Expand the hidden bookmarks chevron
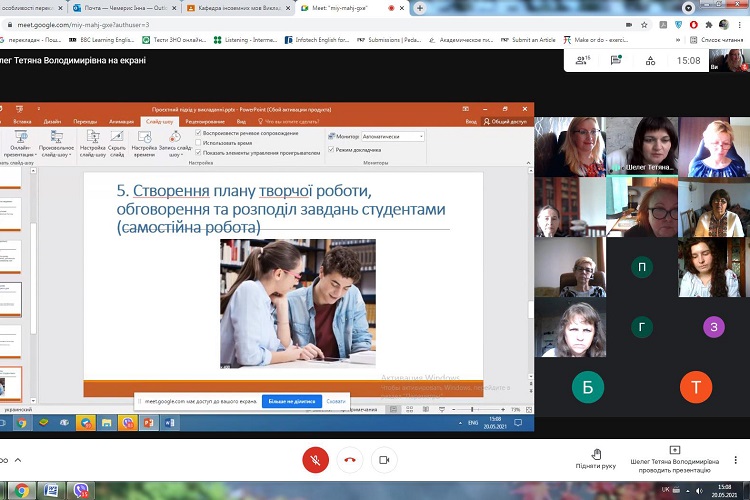Screen dimensions: 750x500 pos(678,40)
